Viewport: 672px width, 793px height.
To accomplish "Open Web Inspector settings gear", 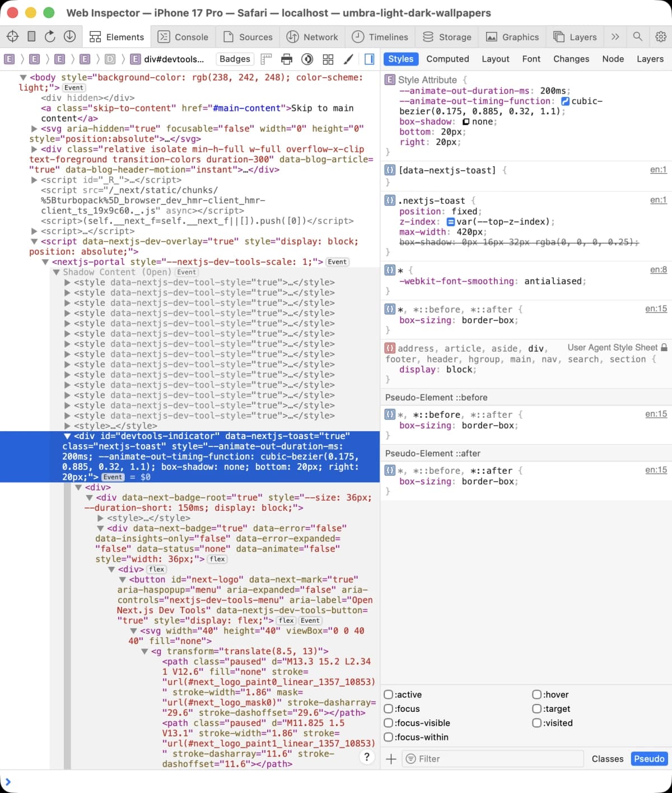I will [x=661, y=36].
